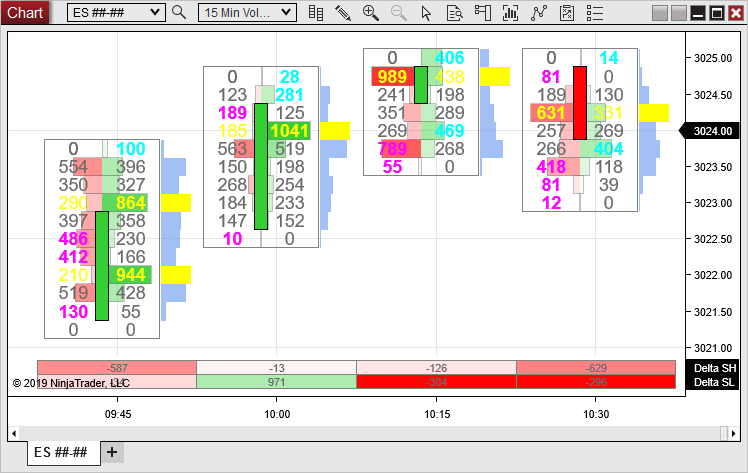748x473 pixels.
Task: Open the chart Properties icon
Action: point(567,12)
